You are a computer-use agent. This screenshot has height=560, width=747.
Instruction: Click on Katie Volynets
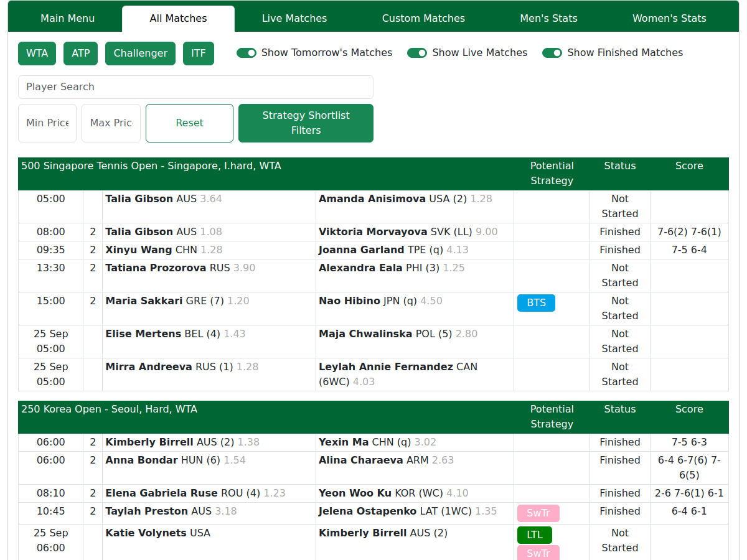coord(146,533)
